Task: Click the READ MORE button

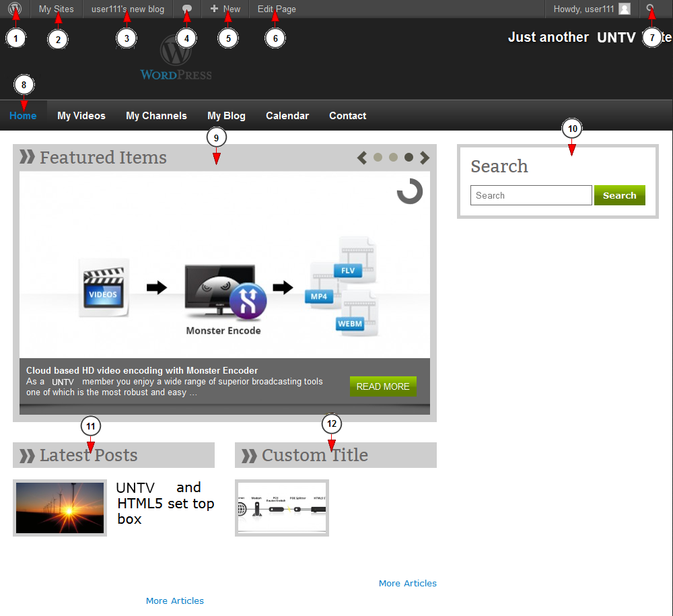Action: [x=383, y=386]
